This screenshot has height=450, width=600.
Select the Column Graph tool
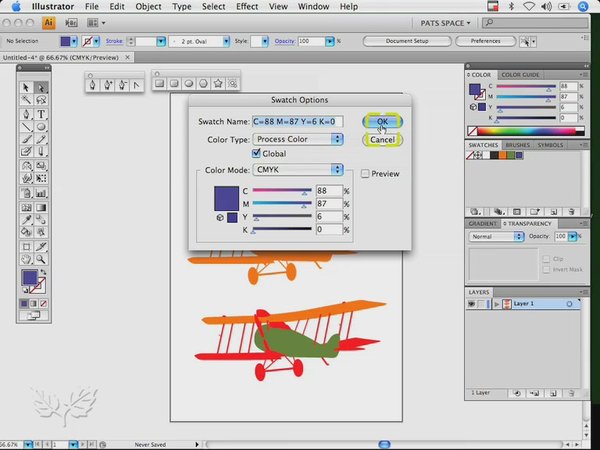pos(41,193)
